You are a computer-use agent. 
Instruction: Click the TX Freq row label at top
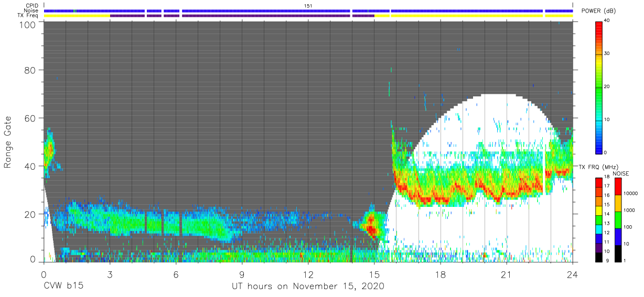click(29, 15)
